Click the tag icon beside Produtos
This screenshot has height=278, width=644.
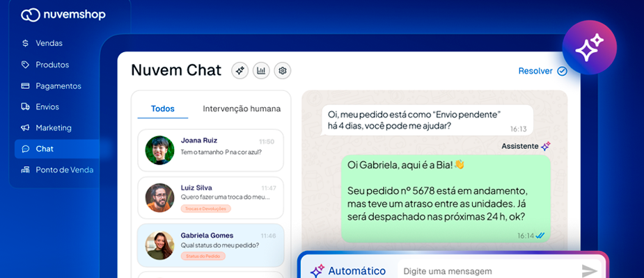pyautogui.click(x=26, y=65)
